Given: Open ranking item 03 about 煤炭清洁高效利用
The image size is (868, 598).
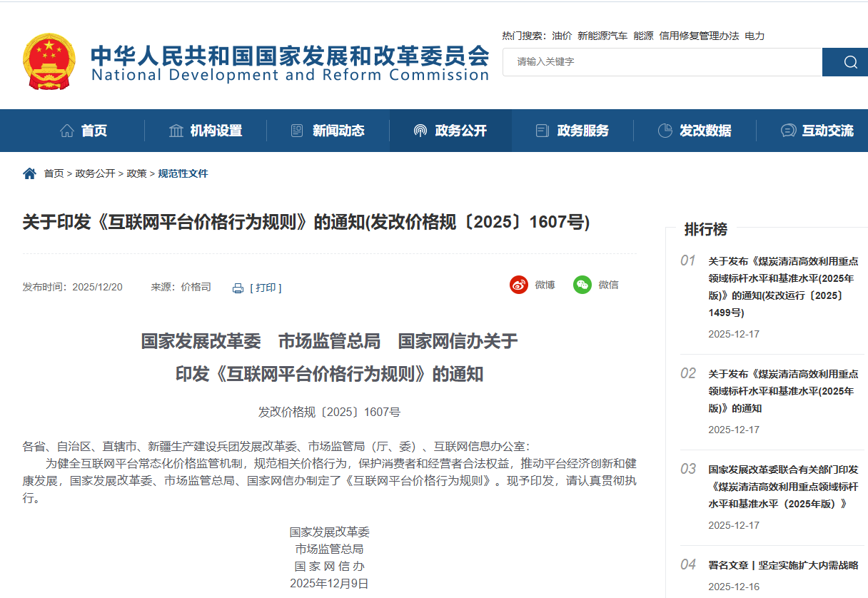Looking at the screenshot, I should (783, 487).
